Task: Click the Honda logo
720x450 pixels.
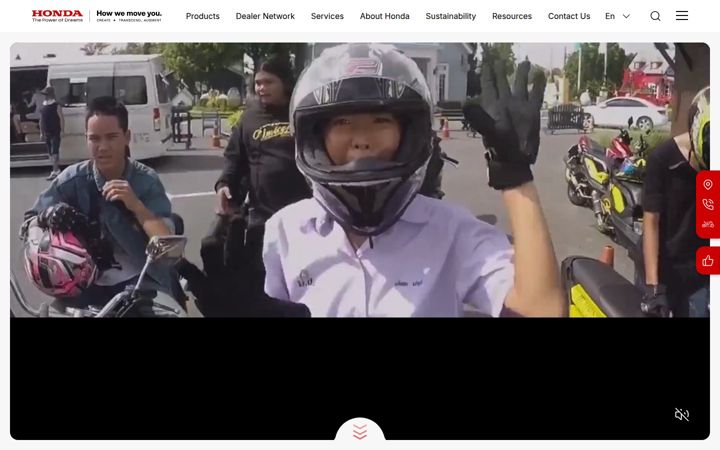Action: click(x=57, y=16)
